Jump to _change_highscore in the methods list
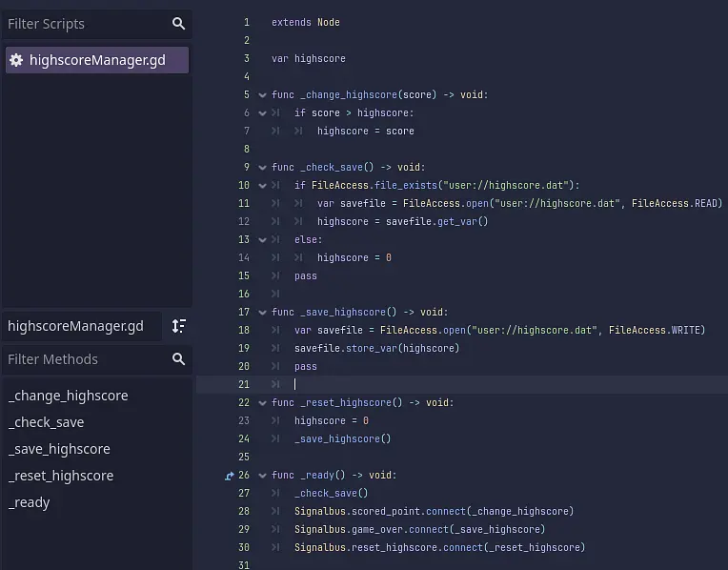This screenshot has height=570, width=728. tap(68, 396)
